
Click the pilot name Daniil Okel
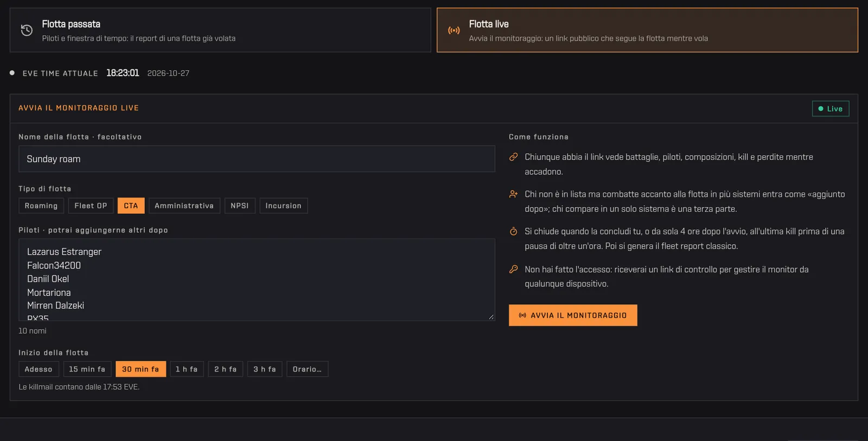point(48,279)
